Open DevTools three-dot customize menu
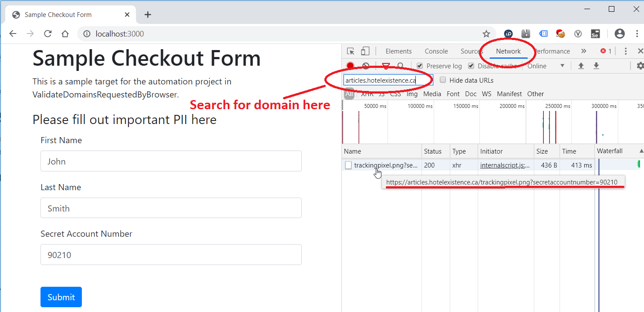644x312 pixels. coord(625,51)
